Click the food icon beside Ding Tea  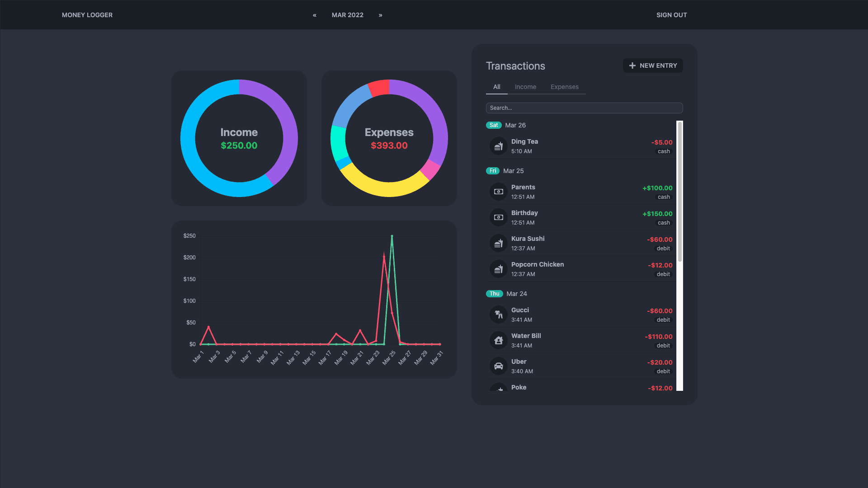pos(498,146)
